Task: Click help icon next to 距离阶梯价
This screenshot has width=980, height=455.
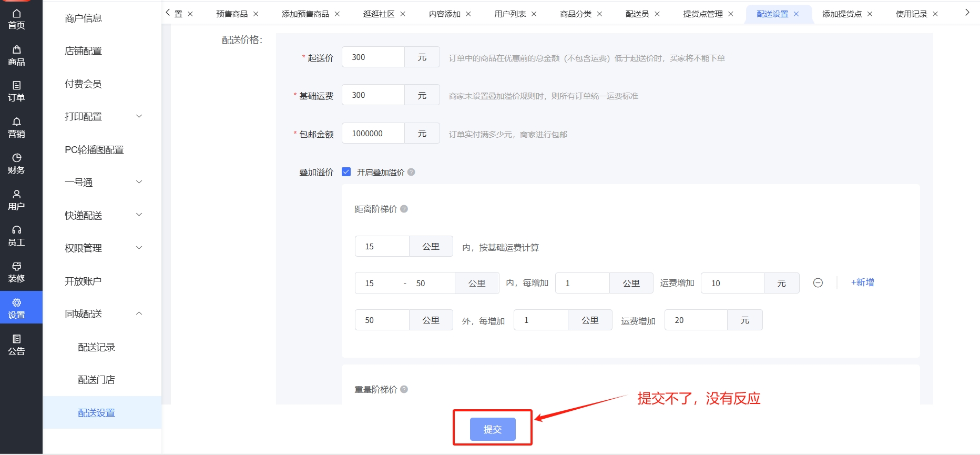Action: click(404, 209)
